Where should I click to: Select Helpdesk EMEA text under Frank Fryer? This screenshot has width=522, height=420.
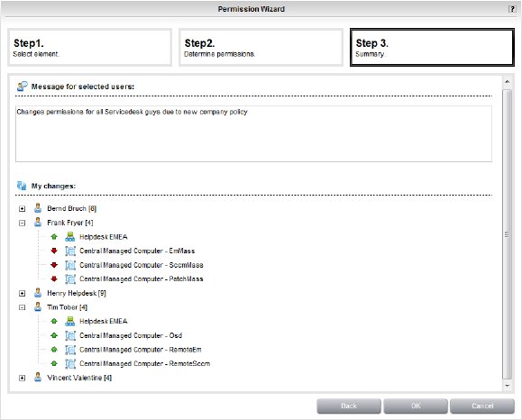tap(103, 237)
